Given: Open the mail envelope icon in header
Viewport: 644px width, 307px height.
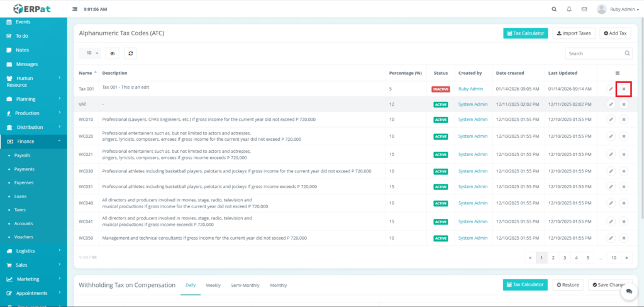Looking at the screenshot, I should pos(584,9).
